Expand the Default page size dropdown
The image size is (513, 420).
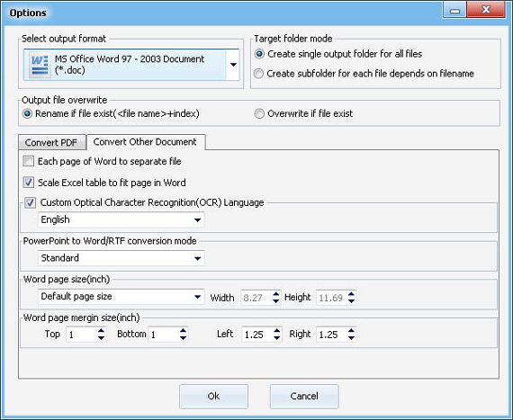pyautogui.click(x=197, y=297)
